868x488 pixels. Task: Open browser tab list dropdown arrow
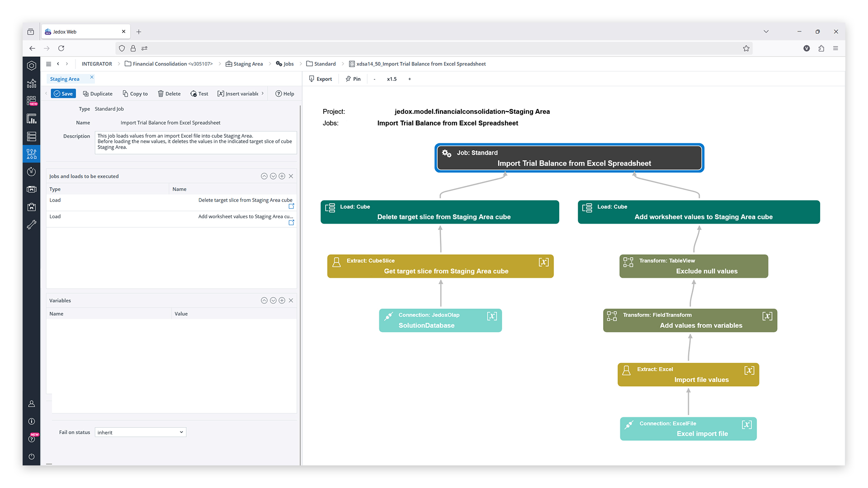point(766,32)
